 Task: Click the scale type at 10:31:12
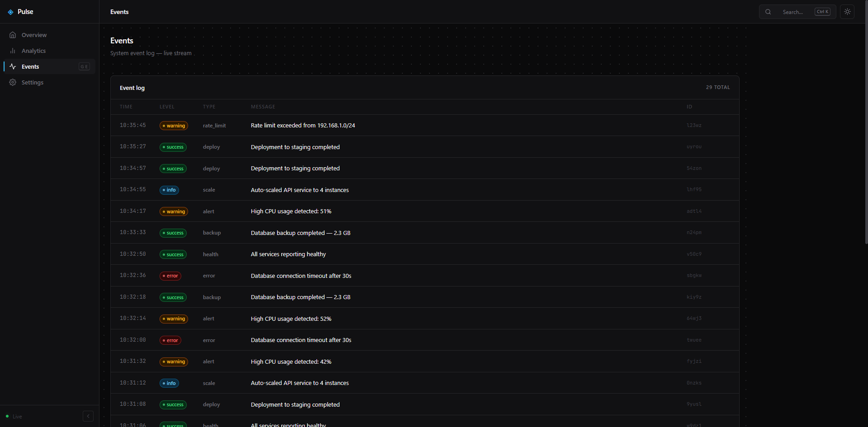click(x=209, y=383)
